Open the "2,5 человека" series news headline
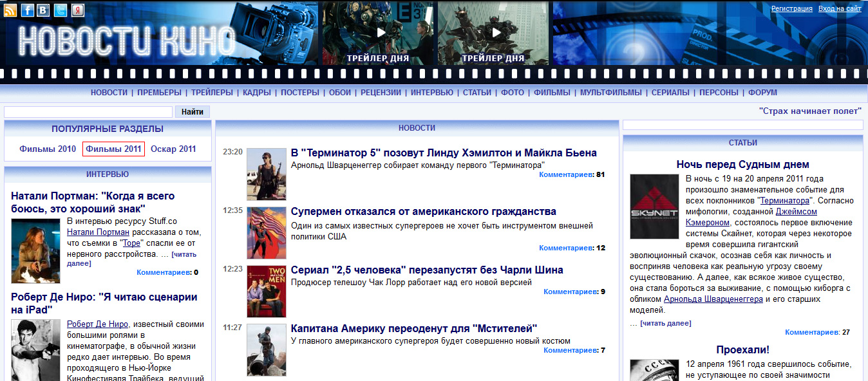The image size is (868, 381). pyautogui.click(x=427, y=270)
